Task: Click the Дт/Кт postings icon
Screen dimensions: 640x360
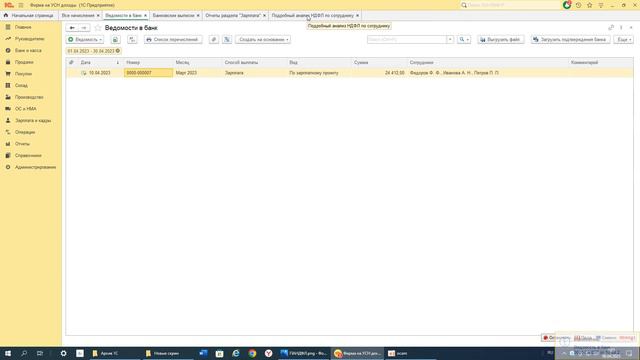Action: (x=132, y=40)
